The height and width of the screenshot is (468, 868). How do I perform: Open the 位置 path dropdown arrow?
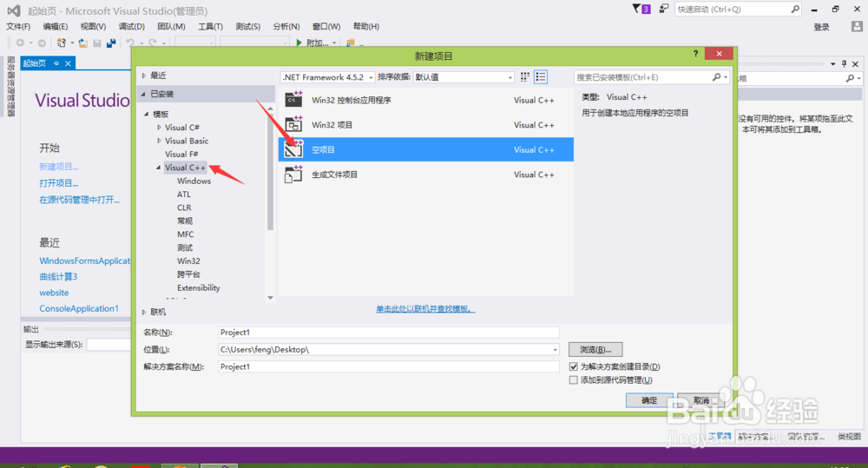click(x=555, y=349)
